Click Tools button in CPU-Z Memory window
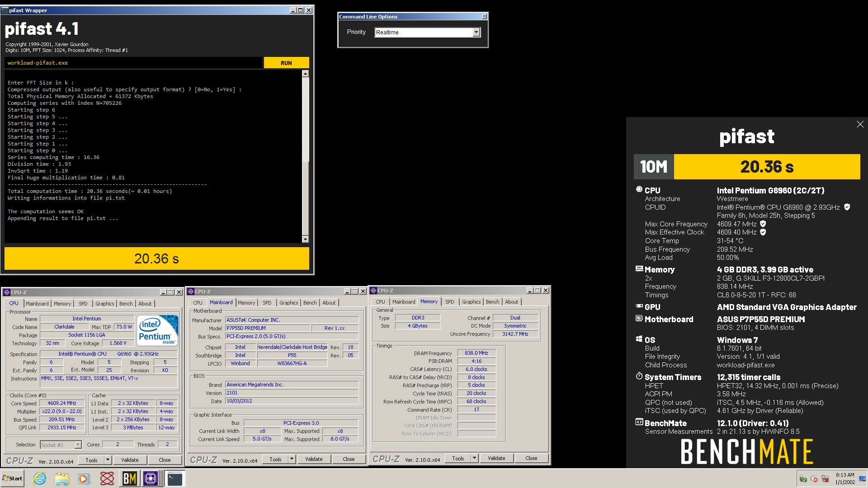This screenshot has height=488, width=868. [458, 458]
